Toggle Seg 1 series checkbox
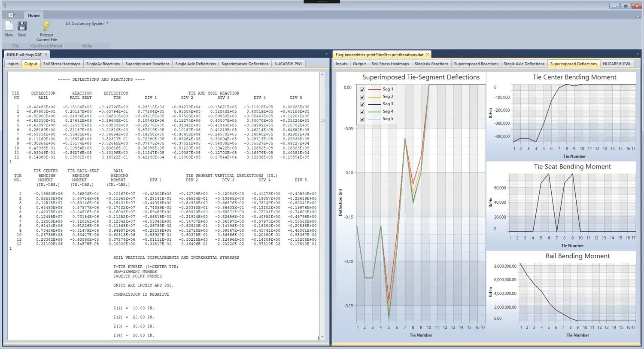Image resolution: width=644 pixels, height=349 pixels. click(x=363, y=89)
